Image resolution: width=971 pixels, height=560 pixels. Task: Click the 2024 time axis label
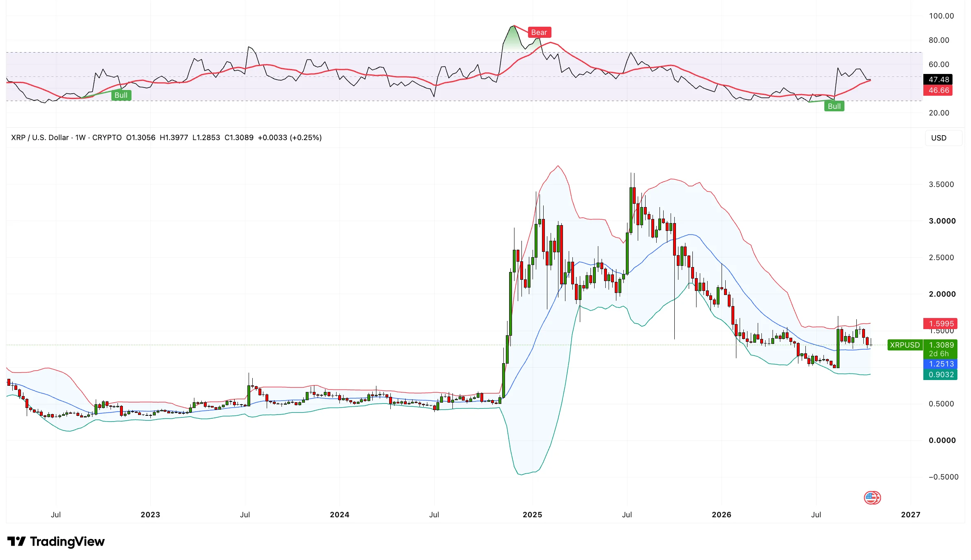pyautogui.click(x=339, y=515)
